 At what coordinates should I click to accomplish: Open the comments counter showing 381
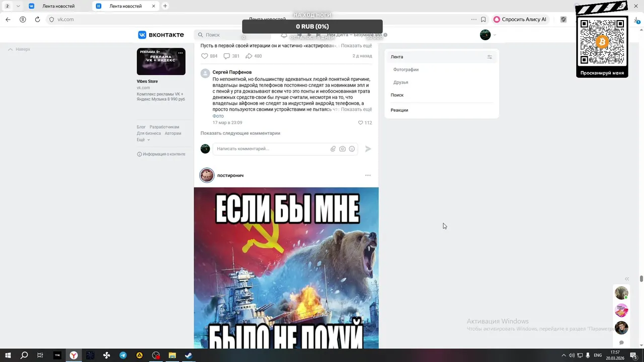231,56
